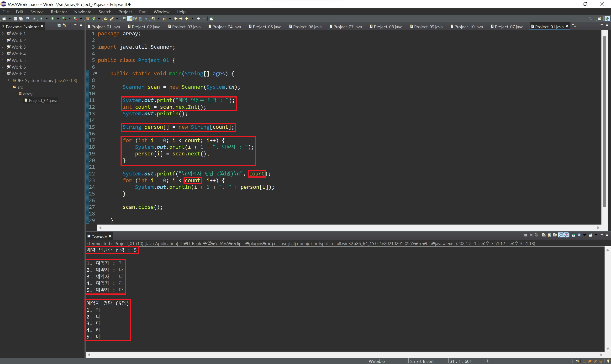Switch to the Project_05.java tab

(267, 27)
